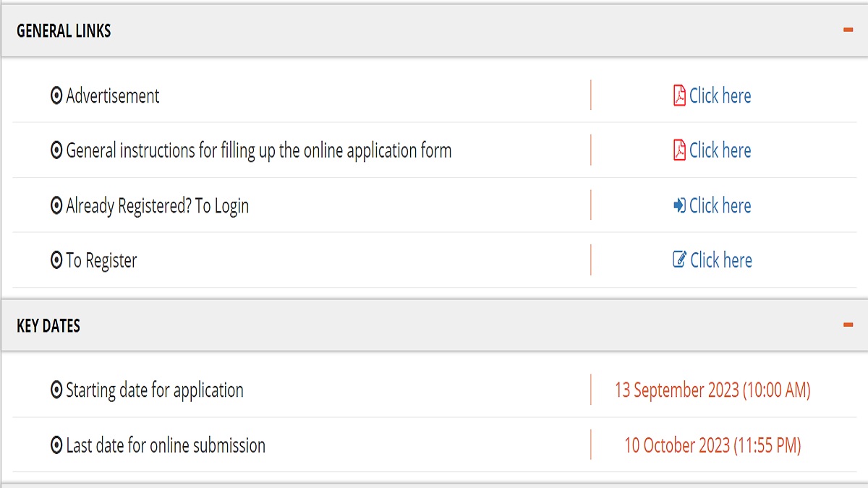Collapse the General Links section

(848, 30)
